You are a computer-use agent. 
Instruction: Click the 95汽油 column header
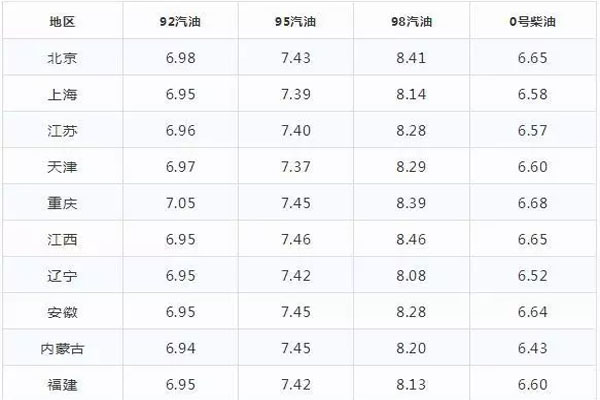pyautogui.click(x=295, y=21)
